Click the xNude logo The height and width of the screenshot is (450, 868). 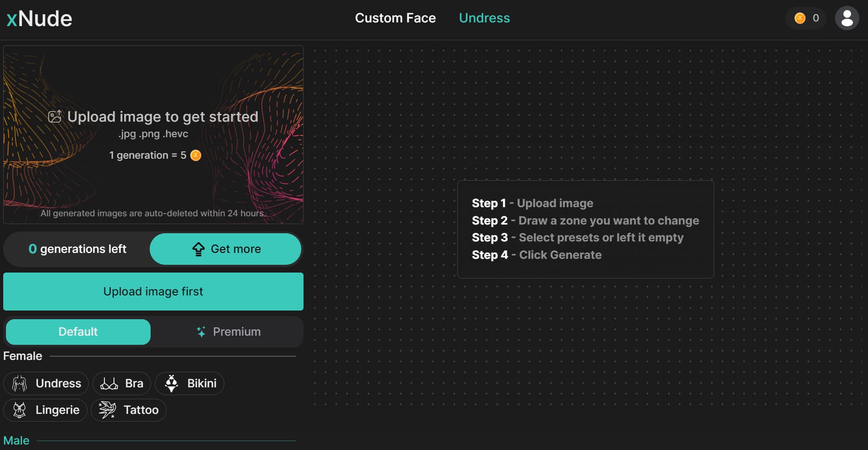point(39,19)
